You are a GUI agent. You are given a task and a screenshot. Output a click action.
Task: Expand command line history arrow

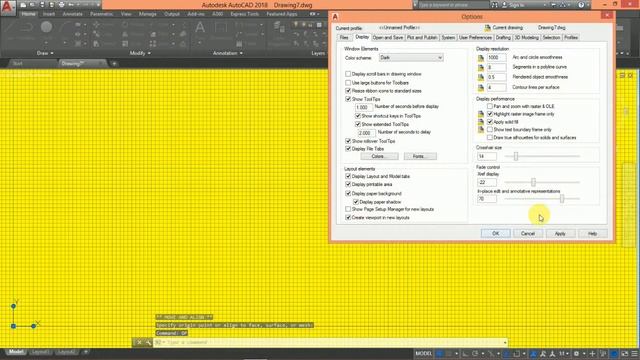click(x=505, y=342)
